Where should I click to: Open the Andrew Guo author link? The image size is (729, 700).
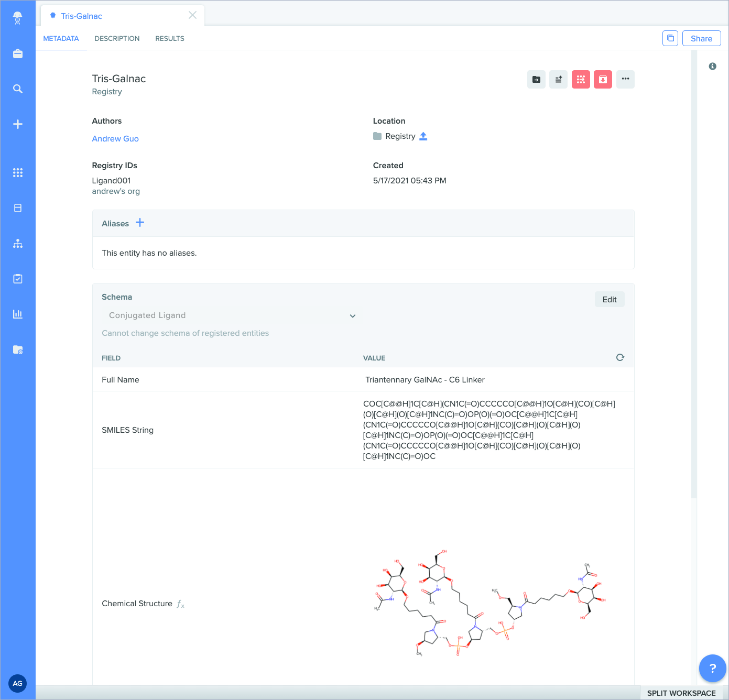(115, 139)
